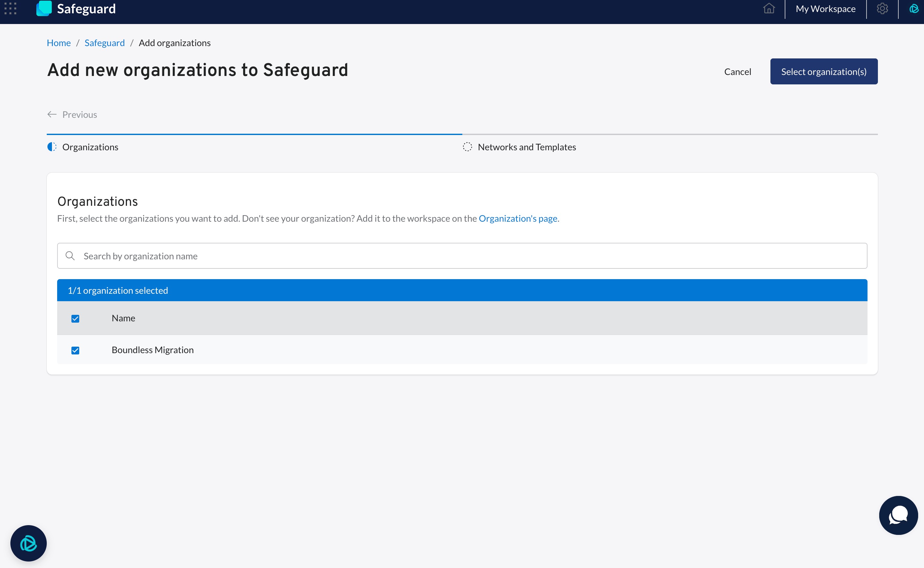The width and height of the screenshot is (924, 568).
Task: Uncheck the select-all Name header checkbox
Action: (76, 318)
